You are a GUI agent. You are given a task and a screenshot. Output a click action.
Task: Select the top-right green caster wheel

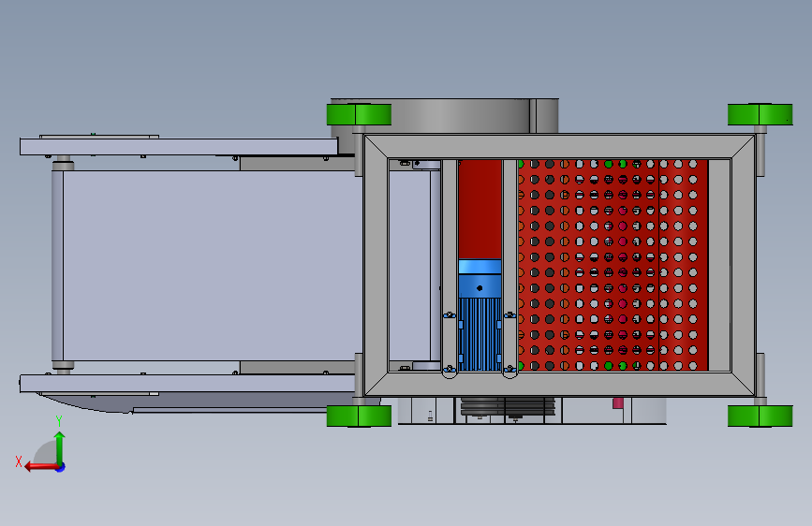(x=760, y=114)
